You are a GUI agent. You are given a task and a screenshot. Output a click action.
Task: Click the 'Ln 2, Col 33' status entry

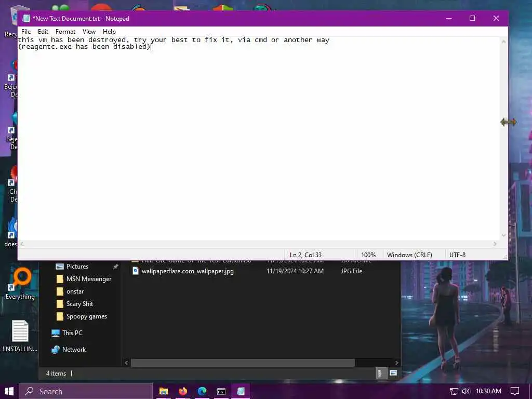click(305, 255)
